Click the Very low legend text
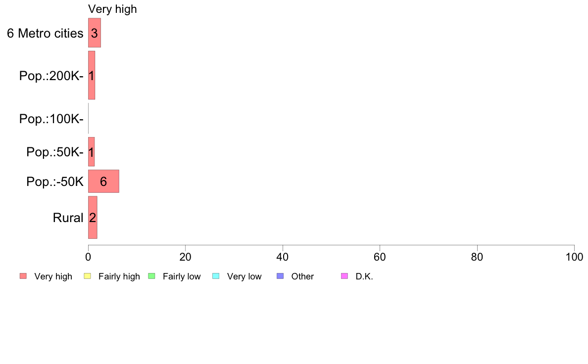588x364 pixels. [x=244, y=276]
